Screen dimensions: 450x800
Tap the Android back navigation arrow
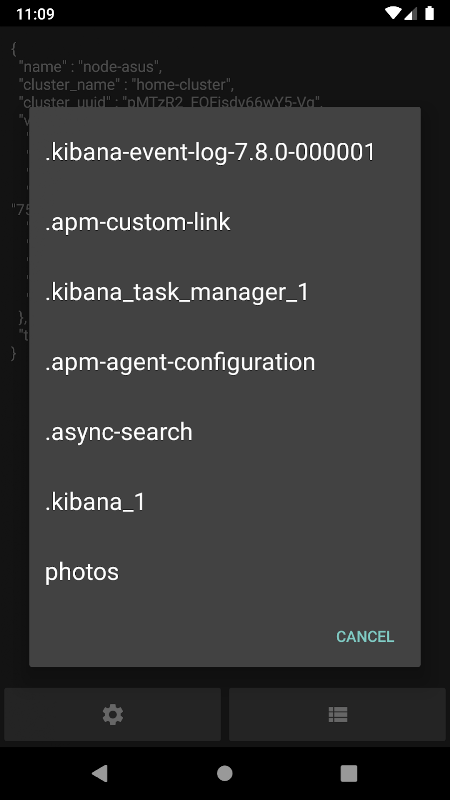click(100, 773)
